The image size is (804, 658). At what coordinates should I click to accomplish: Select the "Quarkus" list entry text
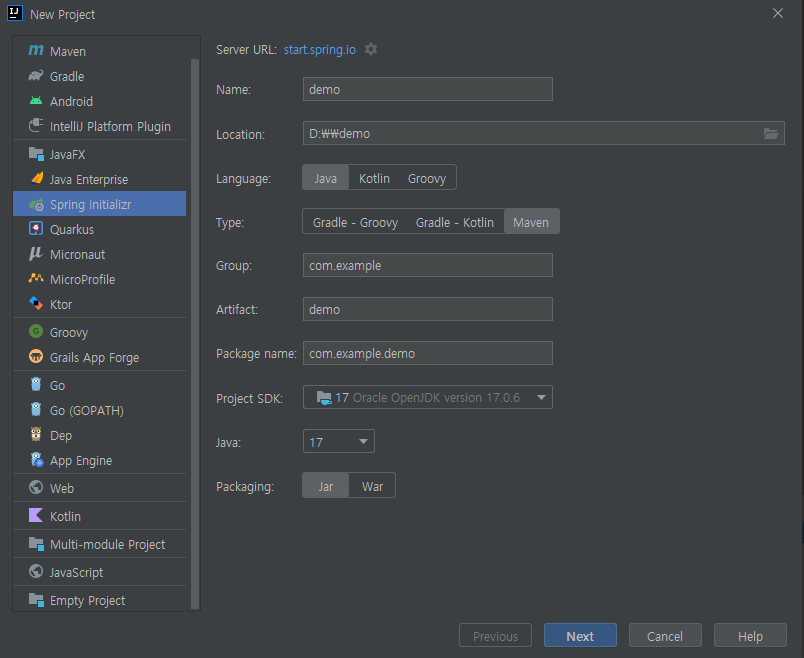72,229
